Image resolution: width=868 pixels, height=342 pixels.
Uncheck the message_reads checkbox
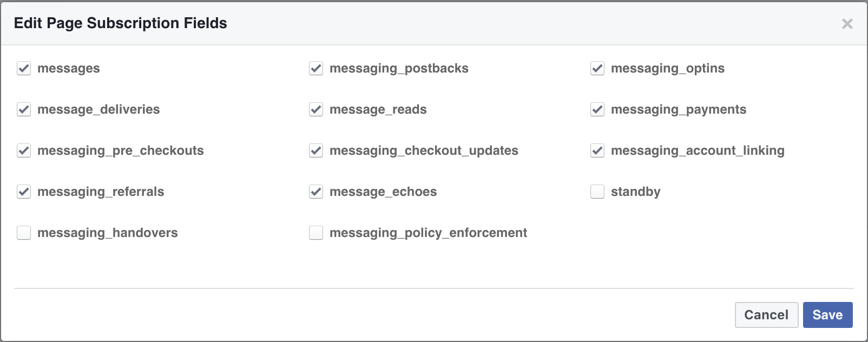[316, 109]
